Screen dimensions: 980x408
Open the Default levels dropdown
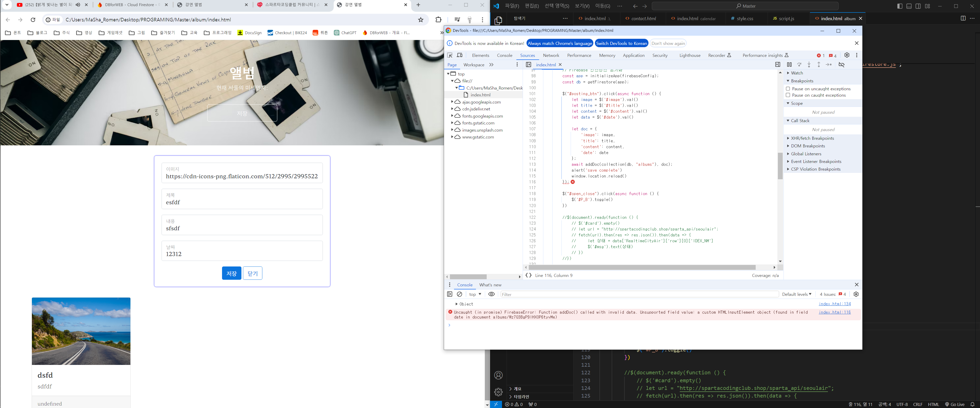coord(797,294)
